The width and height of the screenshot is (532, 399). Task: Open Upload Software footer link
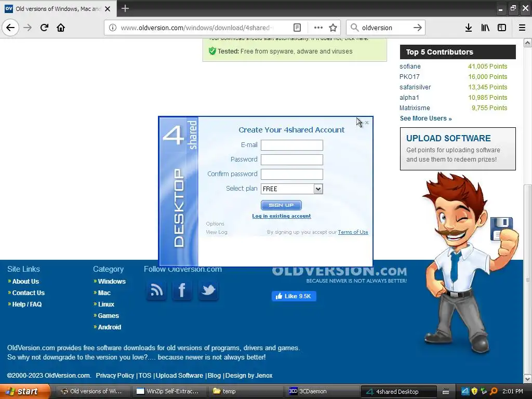pos(179,376)
